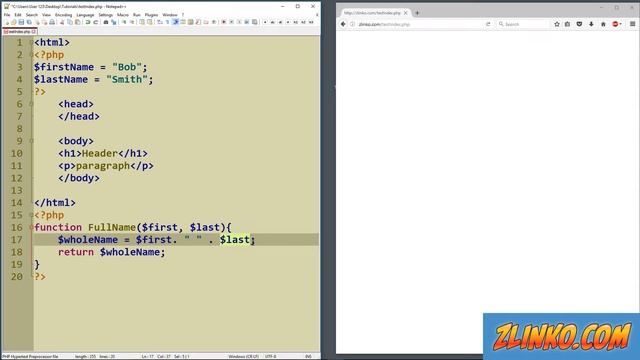Click UTF-8 encoding in status bar

(x=271, y=356)
